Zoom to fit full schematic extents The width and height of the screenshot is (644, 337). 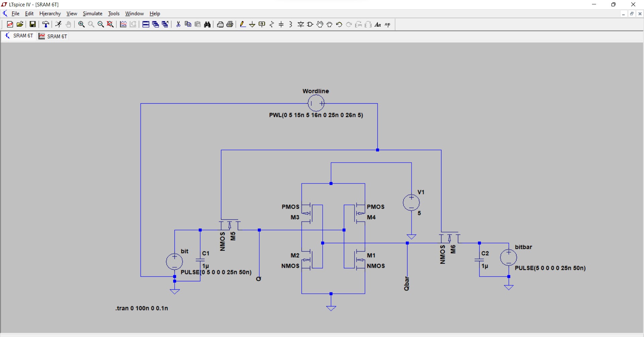pos(110,24)
